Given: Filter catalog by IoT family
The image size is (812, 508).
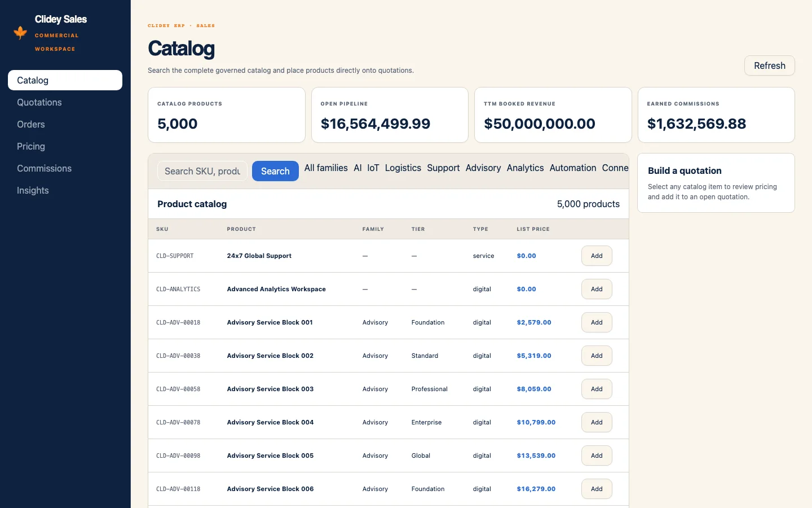Looking at the screenshot, I should pos(373,168).
